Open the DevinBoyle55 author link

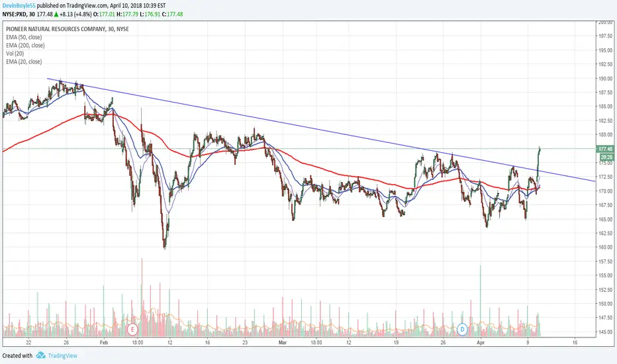19,5
